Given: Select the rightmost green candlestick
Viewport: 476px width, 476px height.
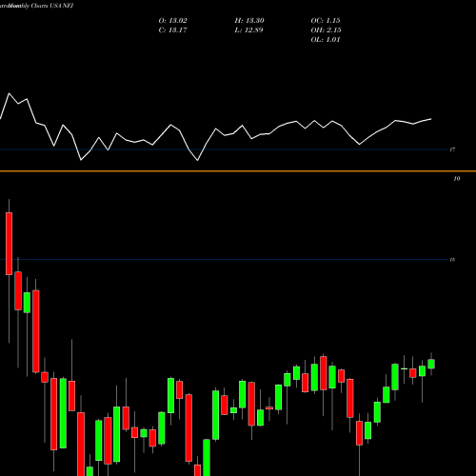Looking at the screenshot, I should (431, 364).
